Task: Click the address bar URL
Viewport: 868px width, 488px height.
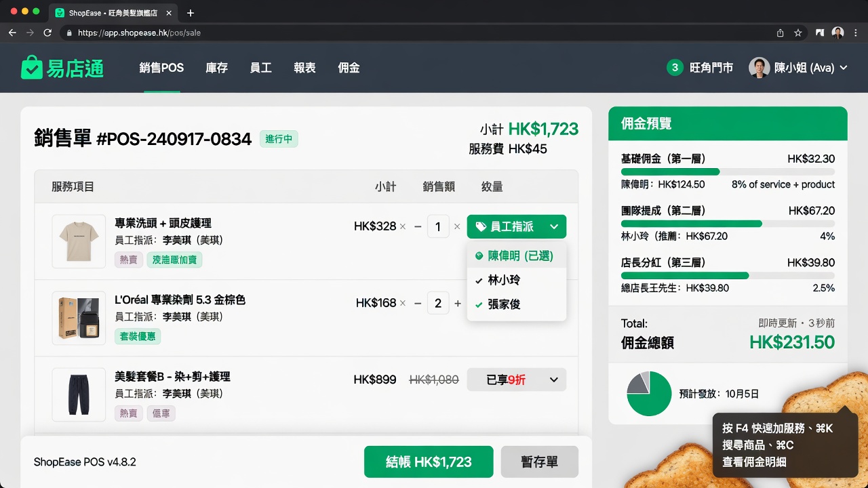Action: coord(139,33)
